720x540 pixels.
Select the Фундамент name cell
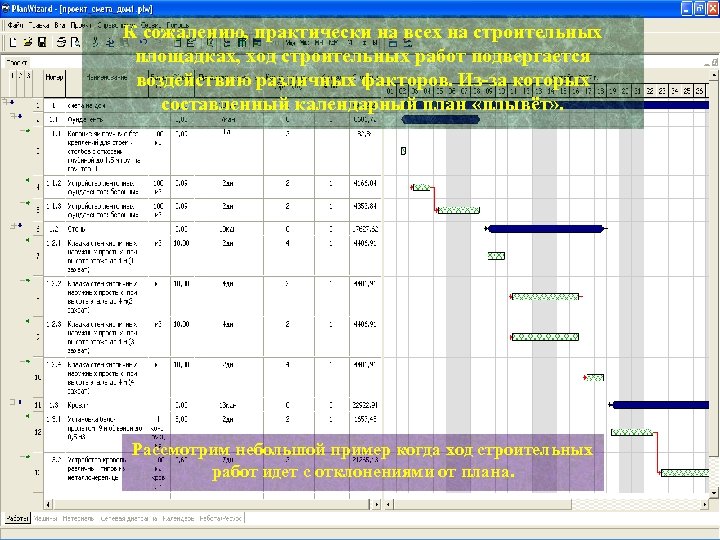pyautogui.click(x=107, y=119)
